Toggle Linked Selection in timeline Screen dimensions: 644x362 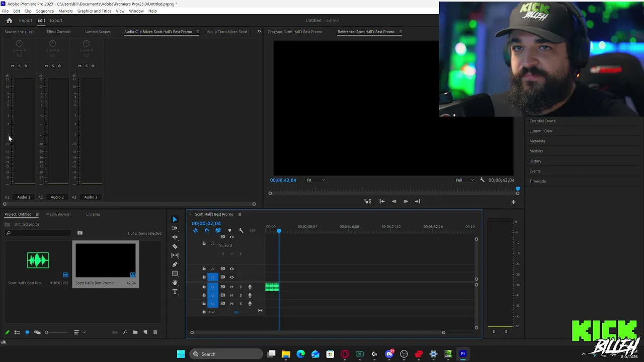click(218, 231)
